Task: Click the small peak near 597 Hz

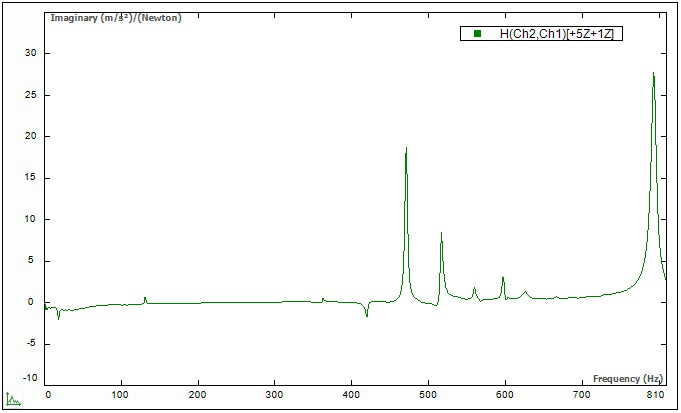Action: pyautogui.click(x=503, y=278)
